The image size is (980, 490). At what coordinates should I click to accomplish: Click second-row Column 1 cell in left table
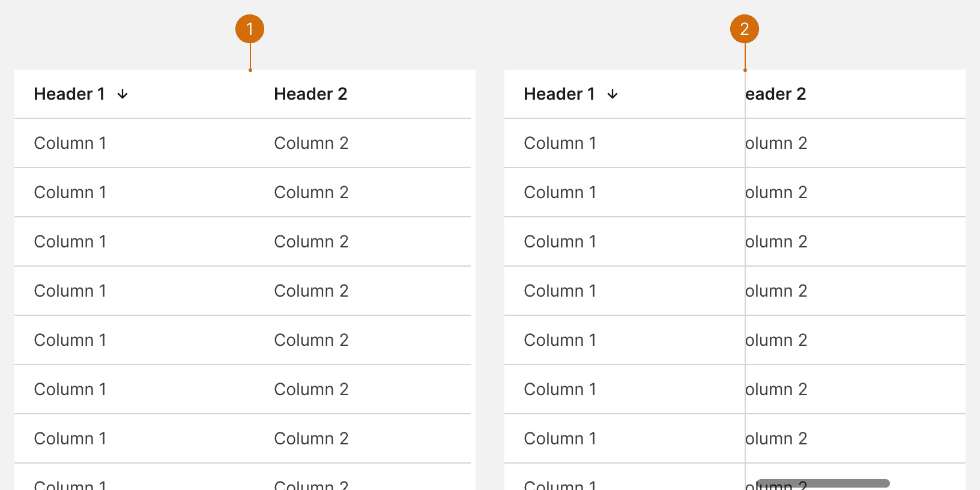click(70, 192)
